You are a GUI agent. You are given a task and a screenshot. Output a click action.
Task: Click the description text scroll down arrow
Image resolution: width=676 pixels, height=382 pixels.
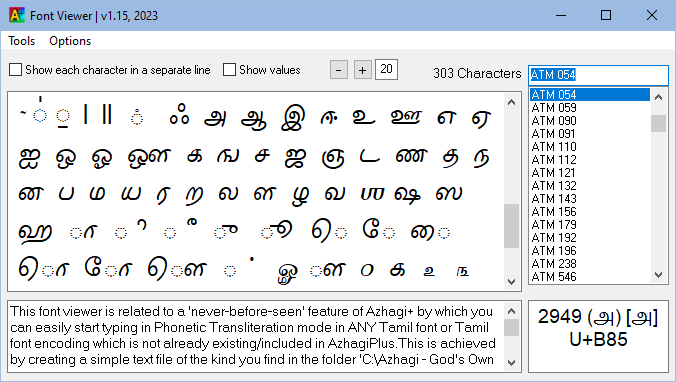pyautogui.click(x=512, y=363)
